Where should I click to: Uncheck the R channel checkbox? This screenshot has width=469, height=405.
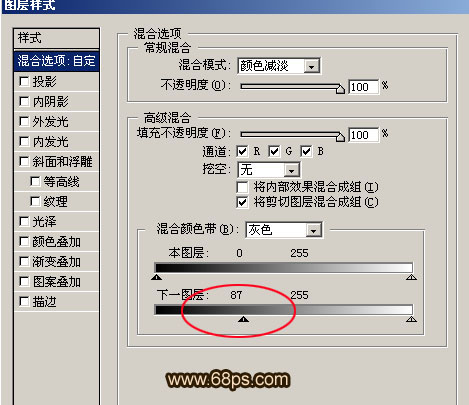pos(242,152)
